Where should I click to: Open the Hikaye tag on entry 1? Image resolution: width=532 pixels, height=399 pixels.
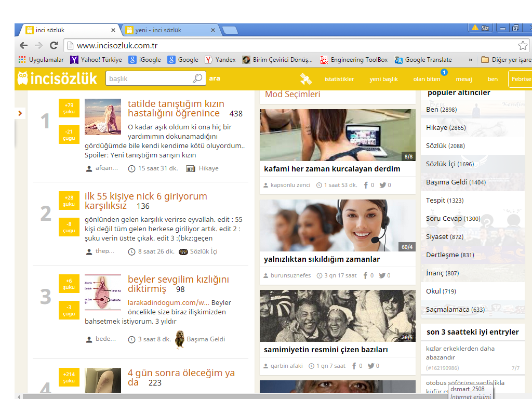click(208, 168)
